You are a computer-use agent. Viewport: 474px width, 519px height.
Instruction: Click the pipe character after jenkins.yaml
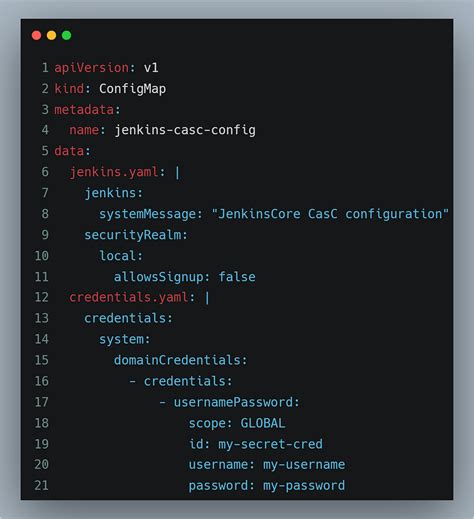click(x=177, y=172)
